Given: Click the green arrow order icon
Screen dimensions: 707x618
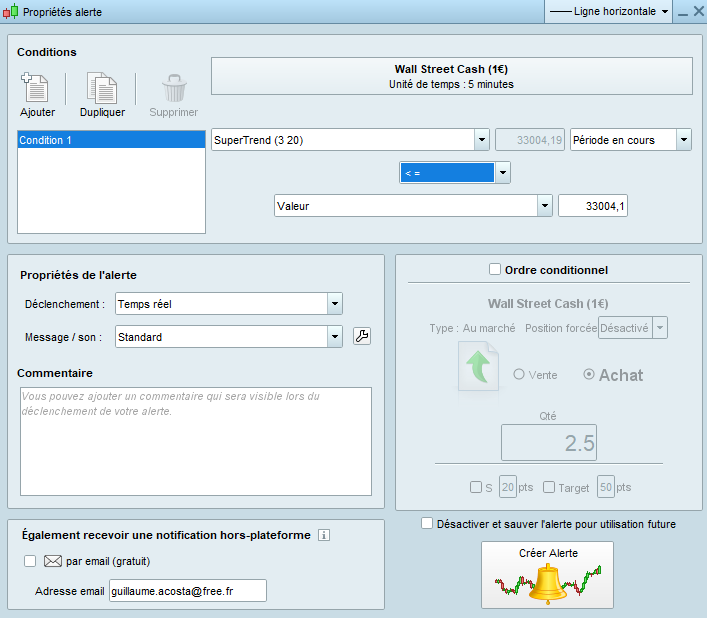Looking at the screenshot, I should (478, 366).
